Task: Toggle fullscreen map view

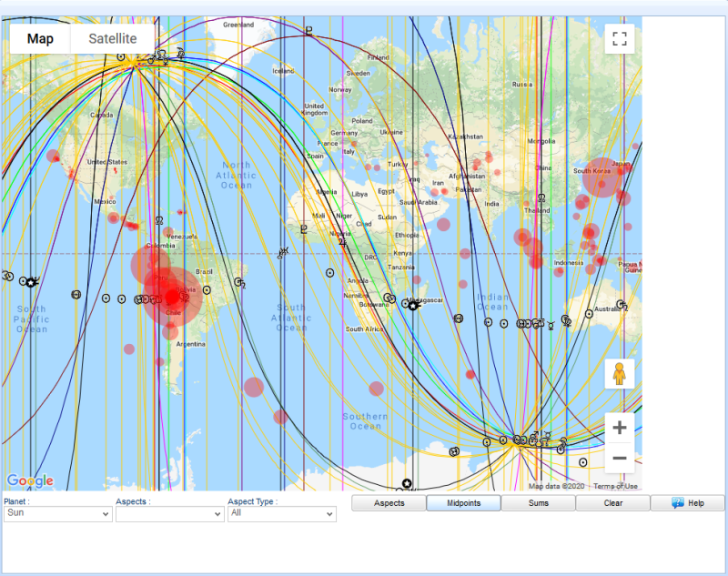Action: 620,39
